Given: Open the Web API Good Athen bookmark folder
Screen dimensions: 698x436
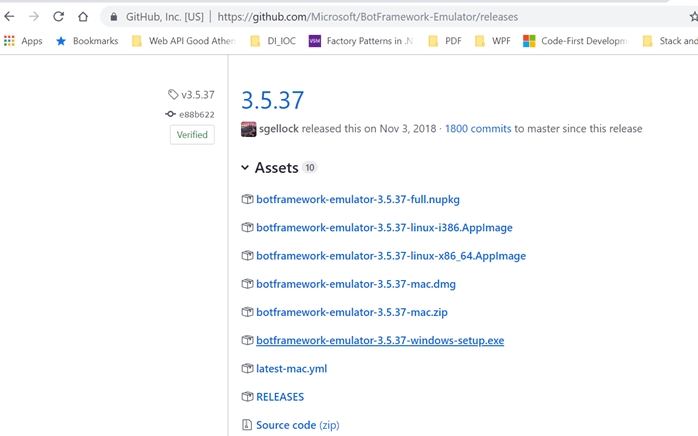Looking at the screenshot, I should point(184,41).
